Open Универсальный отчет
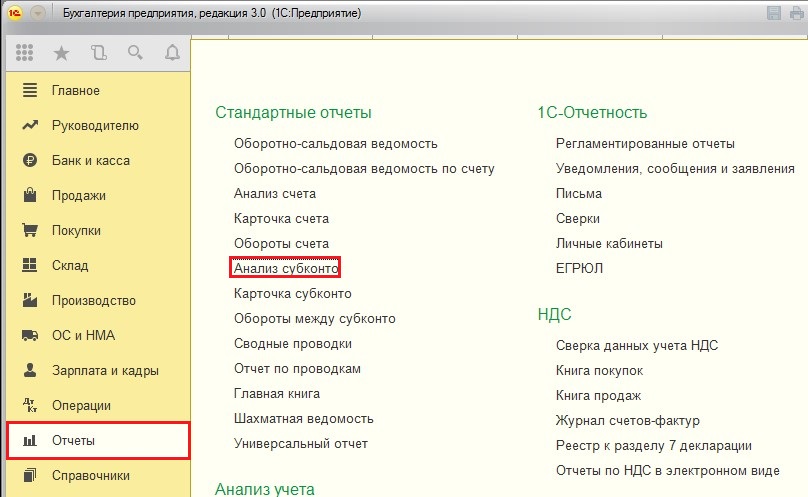The height and width of the screenshot is (497, 808). click(x=301, y=443)
